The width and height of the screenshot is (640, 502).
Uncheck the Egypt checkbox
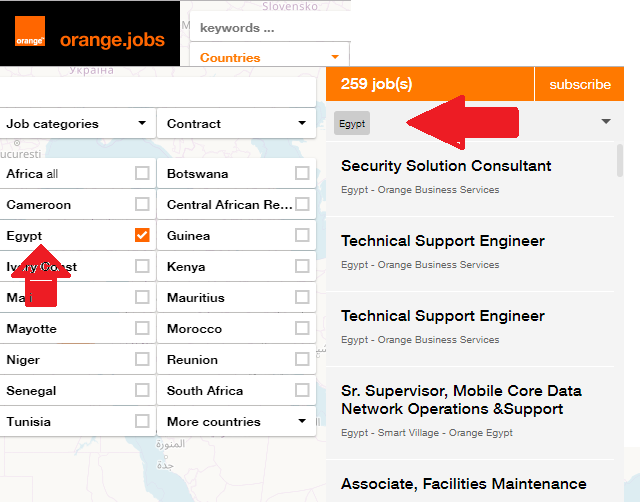[142, 235]
